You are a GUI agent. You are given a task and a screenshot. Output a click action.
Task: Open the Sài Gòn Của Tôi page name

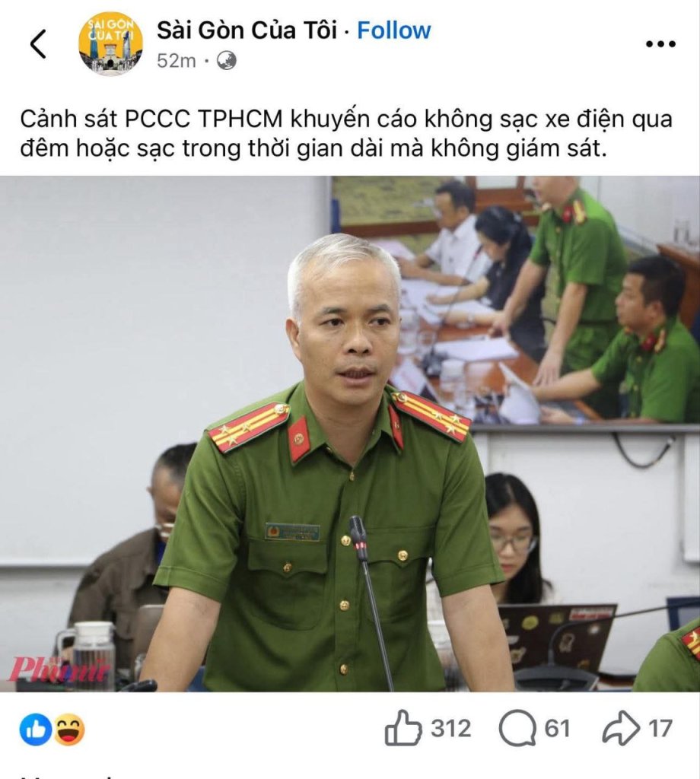247,30
